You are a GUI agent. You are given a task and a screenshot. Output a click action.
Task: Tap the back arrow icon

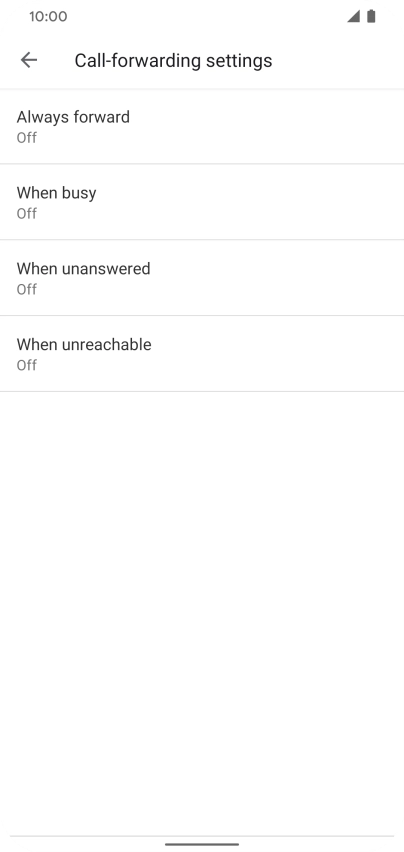point(29,60)
